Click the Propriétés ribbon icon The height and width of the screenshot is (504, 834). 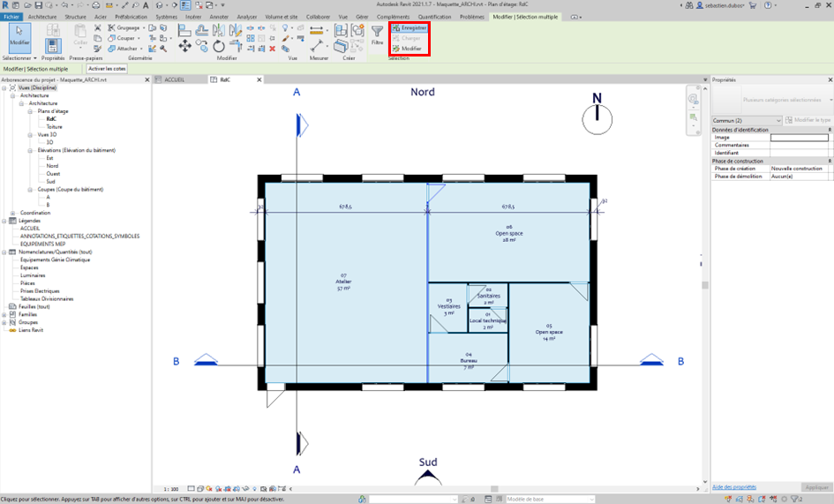53,39
